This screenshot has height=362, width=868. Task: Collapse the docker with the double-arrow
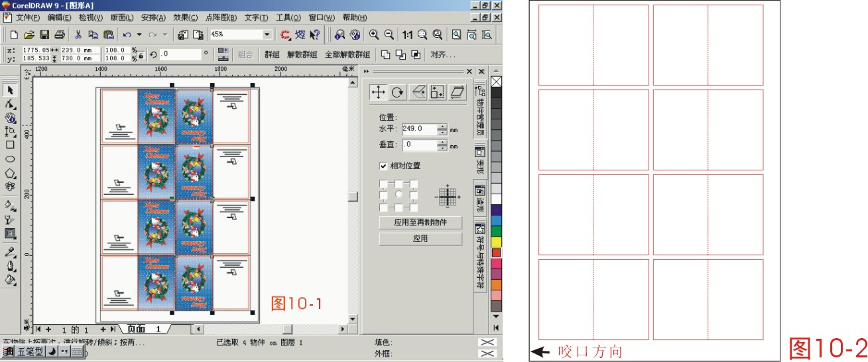367,71
